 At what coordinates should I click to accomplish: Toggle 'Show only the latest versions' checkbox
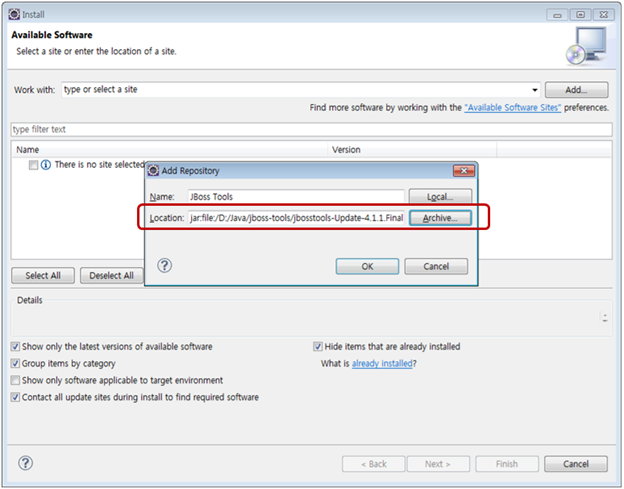[x=15, y=347]
